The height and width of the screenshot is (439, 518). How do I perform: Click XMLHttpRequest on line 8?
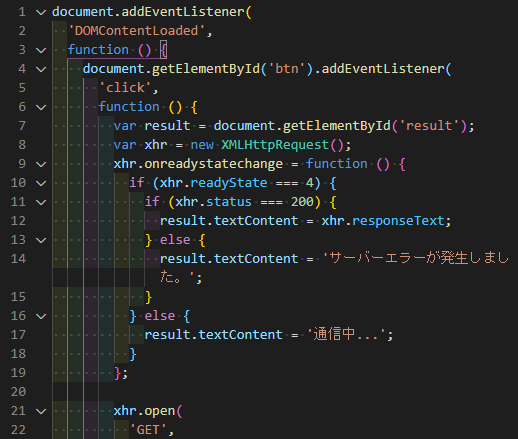click(275, 145)
